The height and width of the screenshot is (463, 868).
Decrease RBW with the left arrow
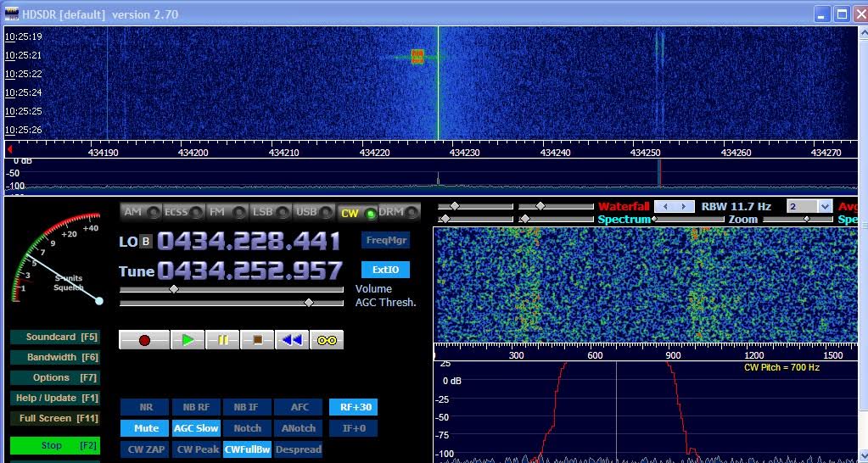(x=667, y=206)
